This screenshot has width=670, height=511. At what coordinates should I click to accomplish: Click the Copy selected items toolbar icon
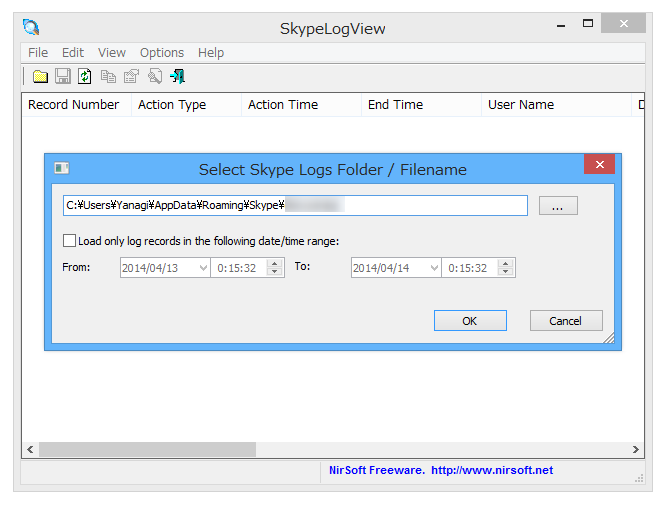[108, 77]
